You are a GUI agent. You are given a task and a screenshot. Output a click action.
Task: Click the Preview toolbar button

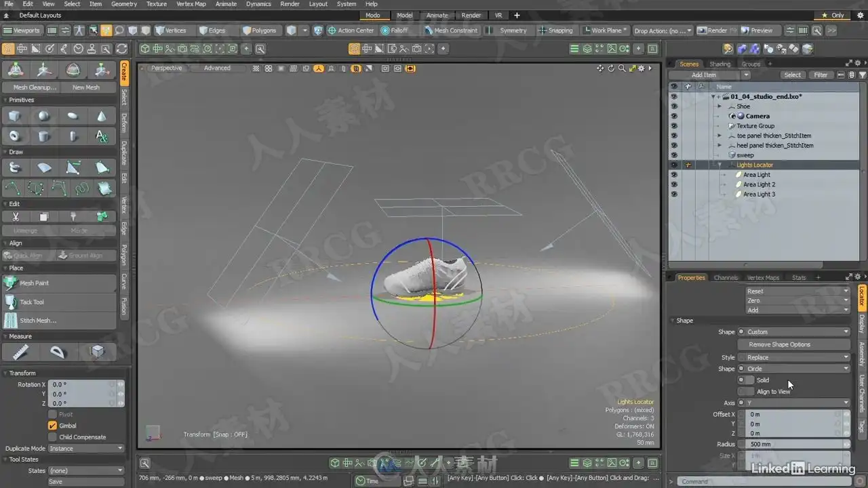pyautogui.click(x=757, y=30)
